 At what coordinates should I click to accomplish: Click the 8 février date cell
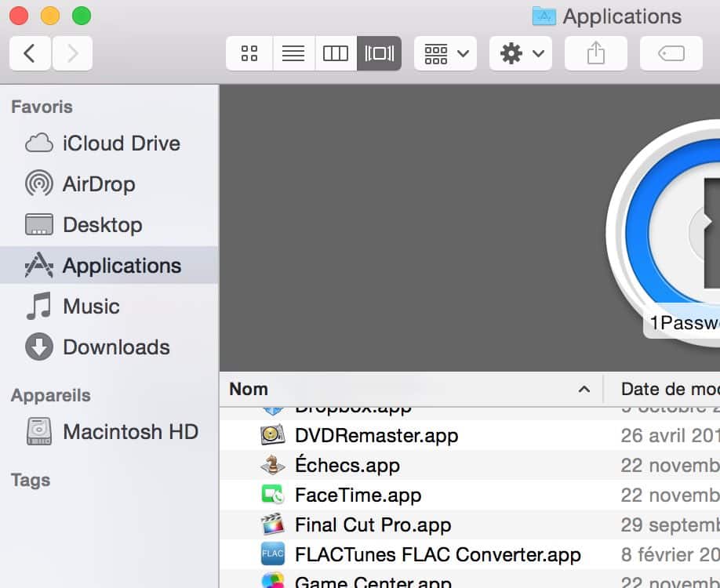pyautogui.click(x=671, y=555)
